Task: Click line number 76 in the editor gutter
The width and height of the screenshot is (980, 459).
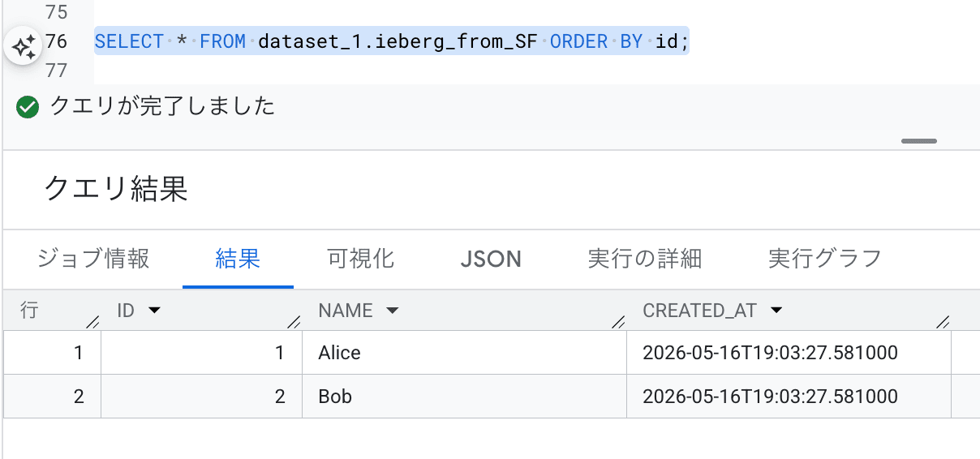Action: pos(57,41)
